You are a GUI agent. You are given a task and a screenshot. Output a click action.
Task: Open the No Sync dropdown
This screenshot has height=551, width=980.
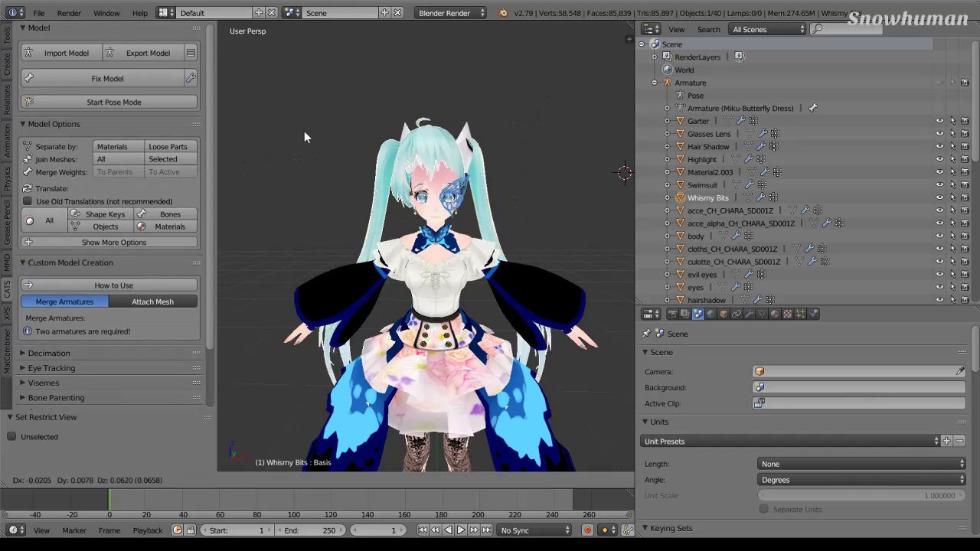click(x=535, y=530)
